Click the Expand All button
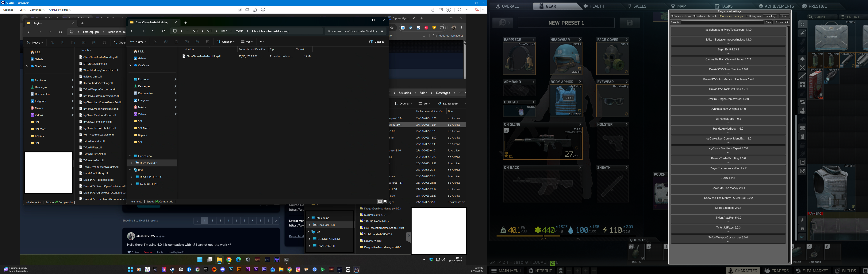 pos(781,22)
